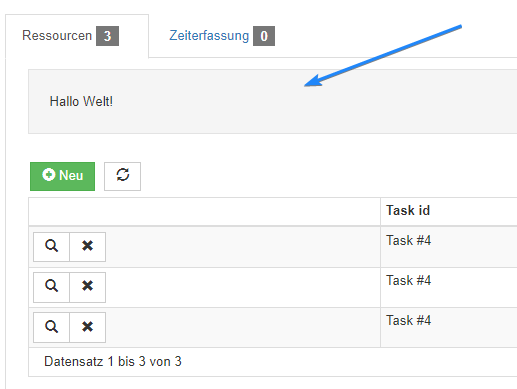Remove the second Task #4 row

click(88, 287)
